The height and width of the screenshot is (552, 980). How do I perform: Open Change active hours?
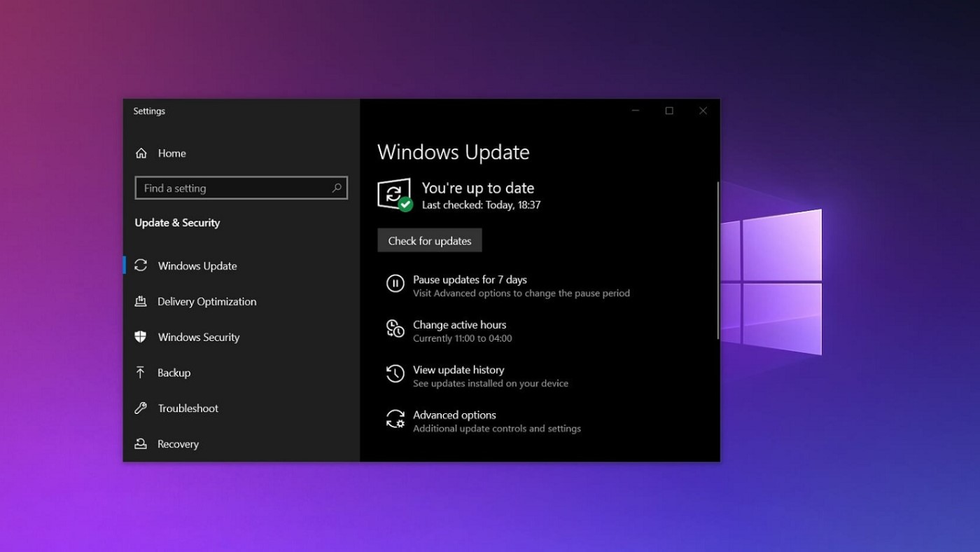459,324
